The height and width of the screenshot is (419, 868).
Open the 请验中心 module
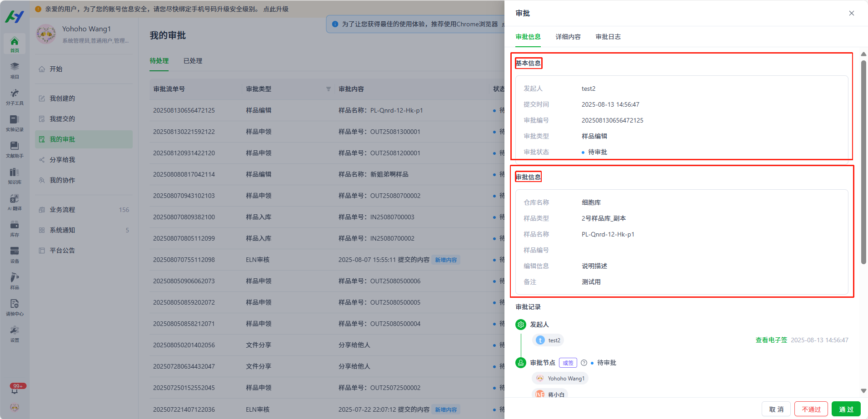click(x=15, y=306)
